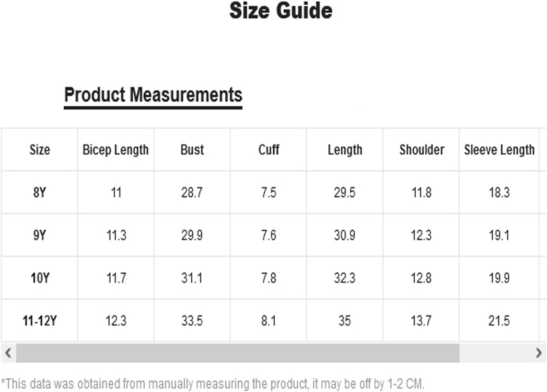Viewport: 547px width, 392px height.
Task: Click the Bust column header
Action: pos(192,150)
